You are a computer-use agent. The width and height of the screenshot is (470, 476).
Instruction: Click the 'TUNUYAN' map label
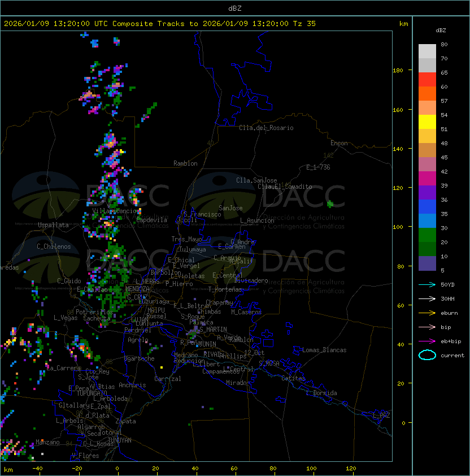(120, 440)
